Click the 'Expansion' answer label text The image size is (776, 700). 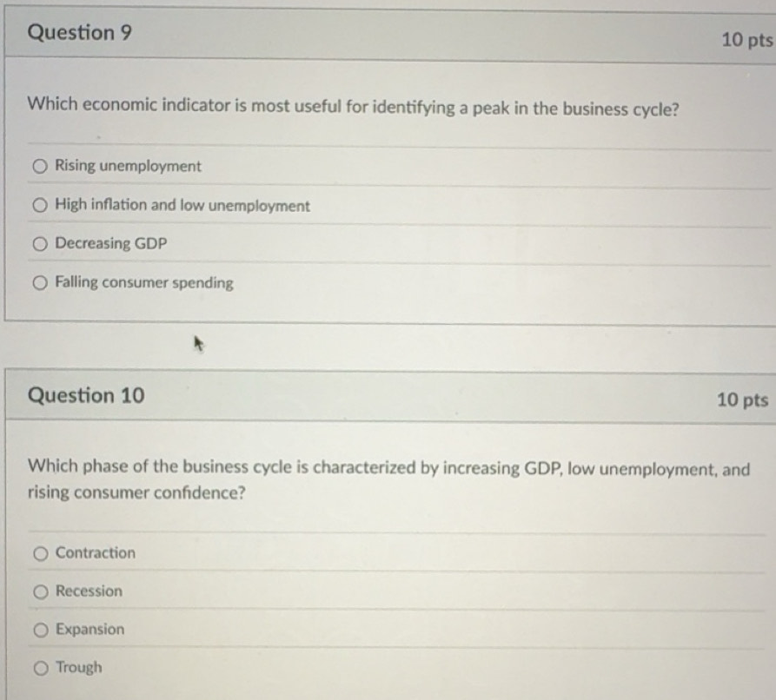point(90,630)
